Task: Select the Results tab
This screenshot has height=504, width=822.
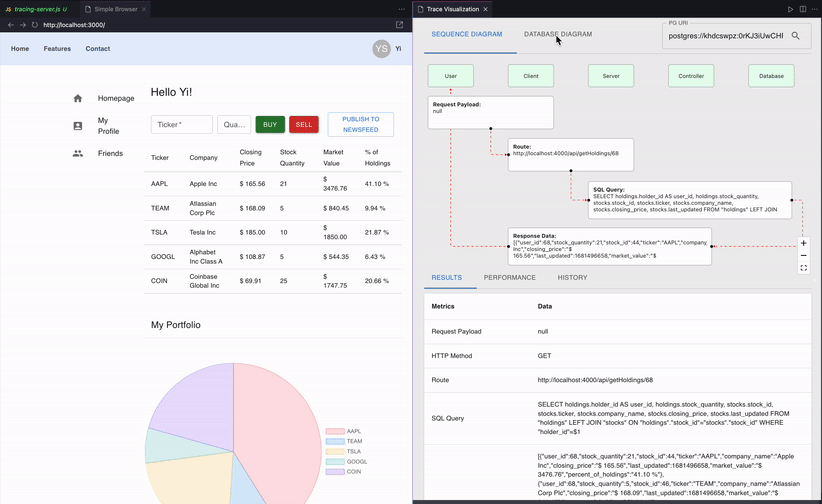Action: (447, 277)
